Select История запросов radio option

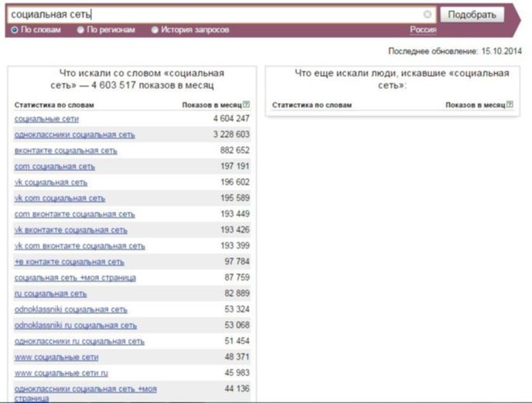click(x=155, y=30)
